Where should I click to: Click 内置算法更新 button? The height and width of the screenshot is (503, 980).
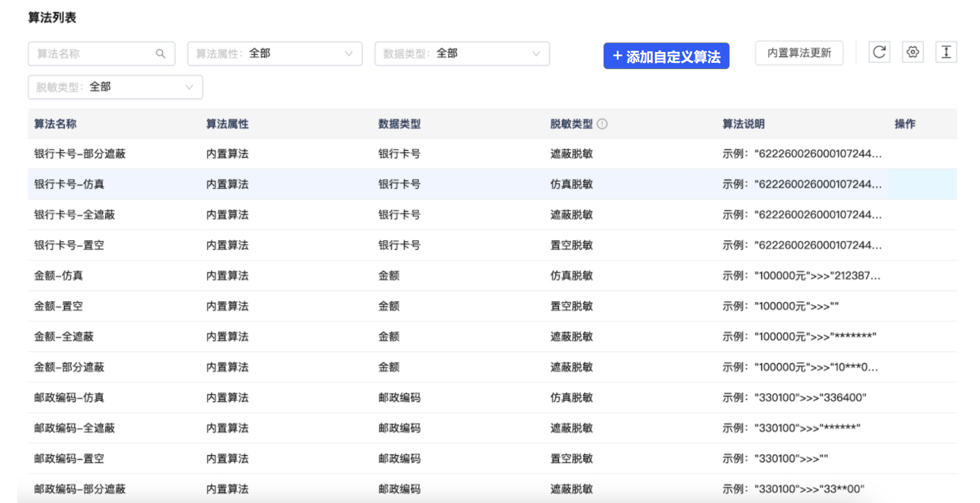click(x=799, y=53)
